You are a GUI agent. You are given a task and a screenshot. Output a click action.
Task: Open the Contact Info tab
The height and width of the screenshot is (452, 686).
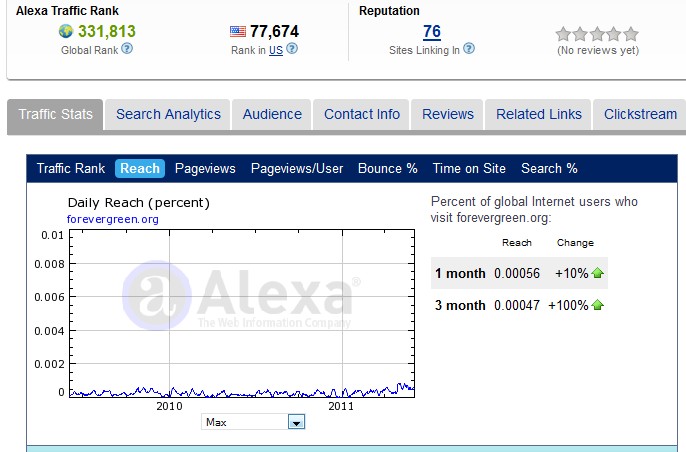coord(362,115)
